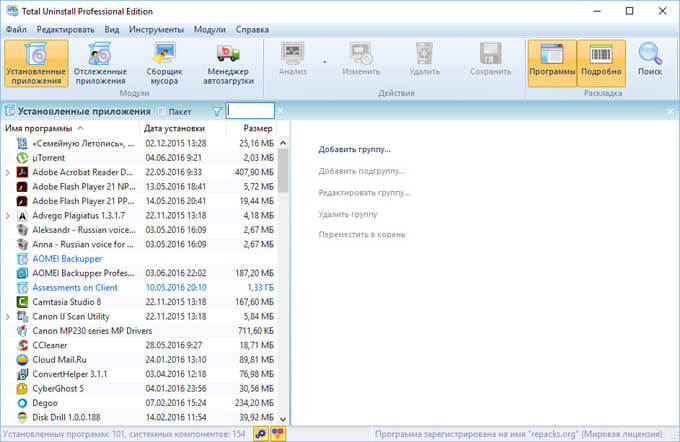Click the Anna Russian voice icon
Image resolution: width=680 pixels, height=442 pixels.
[22, 244]
